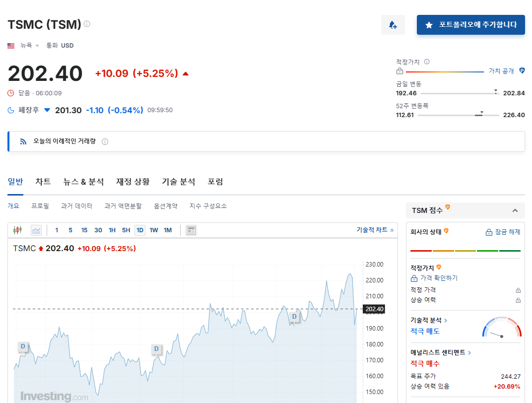Switch to the 차트 tab
The image size is (532, 403).
tap(43, 182)
